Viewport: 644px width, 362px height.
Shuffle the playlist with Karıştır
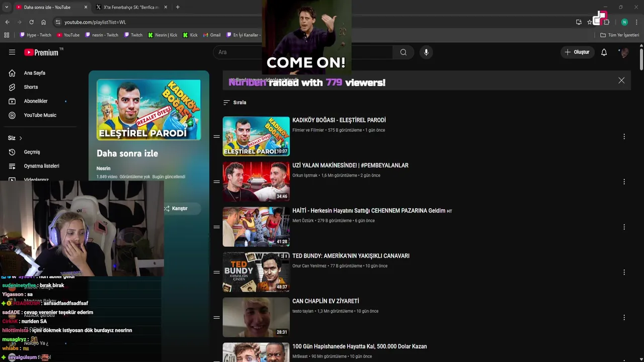tap(176, 209)
